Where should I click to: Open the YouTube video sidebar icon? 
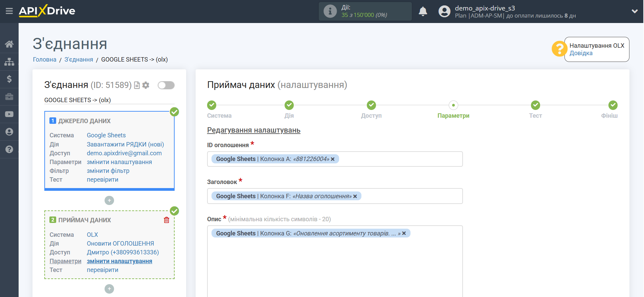coord(9,114)
